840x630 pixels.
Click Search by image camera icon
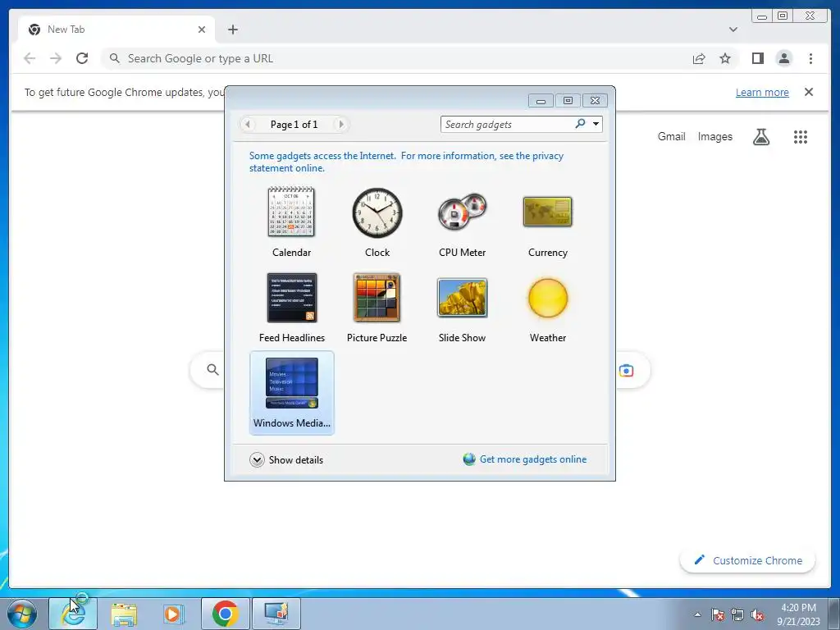point(626,370)
